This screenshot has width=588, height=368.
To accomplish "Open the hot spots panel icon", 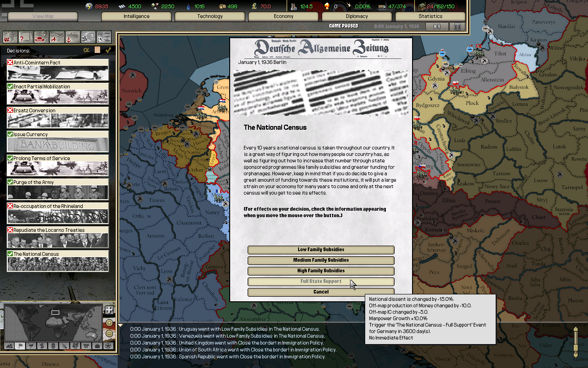I will (x=10, y=37).
